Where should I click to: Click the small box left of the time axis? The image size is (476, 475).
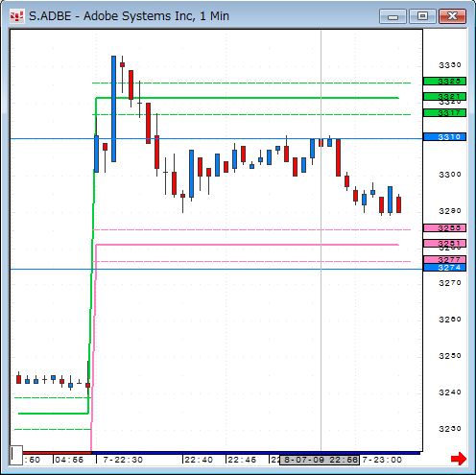point(16,455)
